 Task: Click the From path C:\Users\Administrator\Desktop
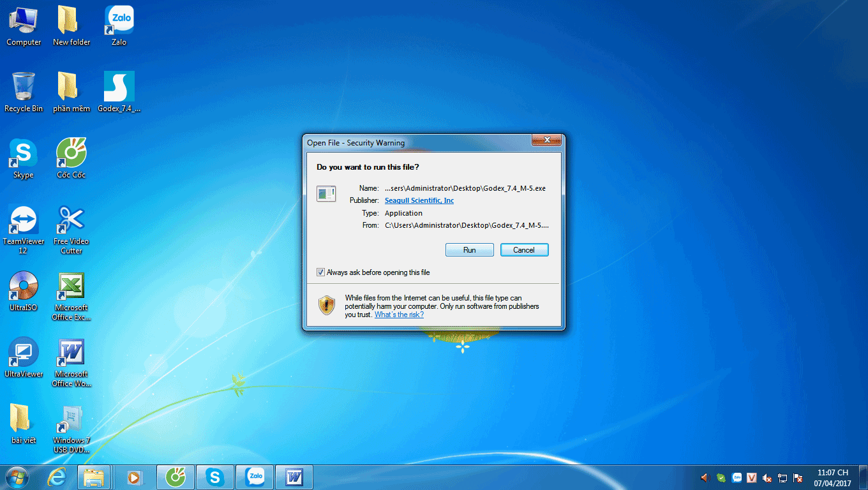[x=467, y=225]
